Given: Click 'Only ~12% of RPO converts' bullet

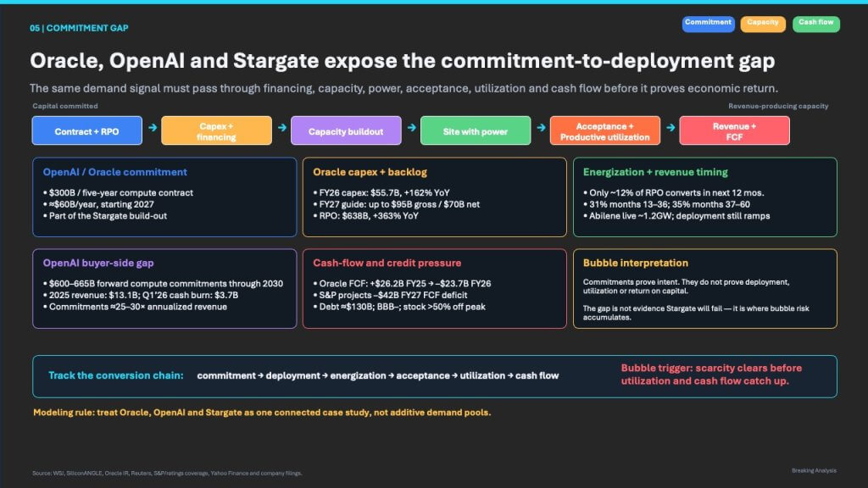Looking at the screenshot, I should click(674, 192).
